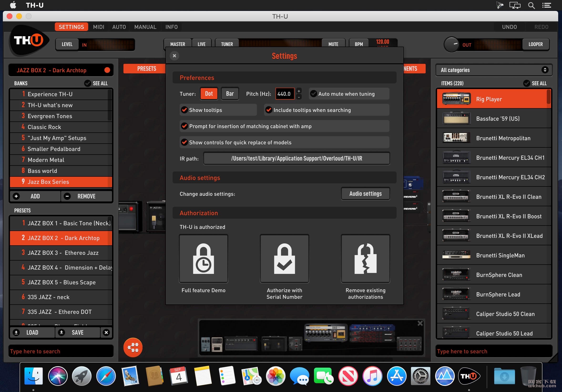Toggle Include tooltips when searching
This screenshot has height=392, width=562.
click(x=327, y=110)
